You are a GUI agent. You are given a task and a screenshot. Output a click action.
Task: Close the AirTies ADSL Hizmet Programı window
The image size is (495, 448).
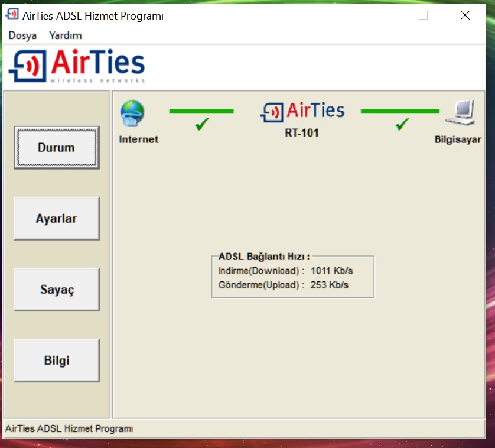point(465,15)
